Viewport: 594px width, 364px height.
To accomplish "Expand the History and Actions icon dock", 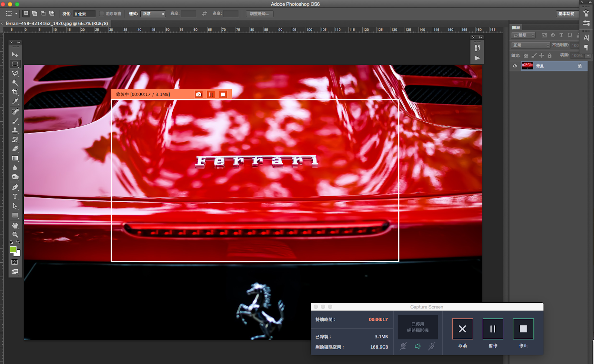I will tap(480, 37).
